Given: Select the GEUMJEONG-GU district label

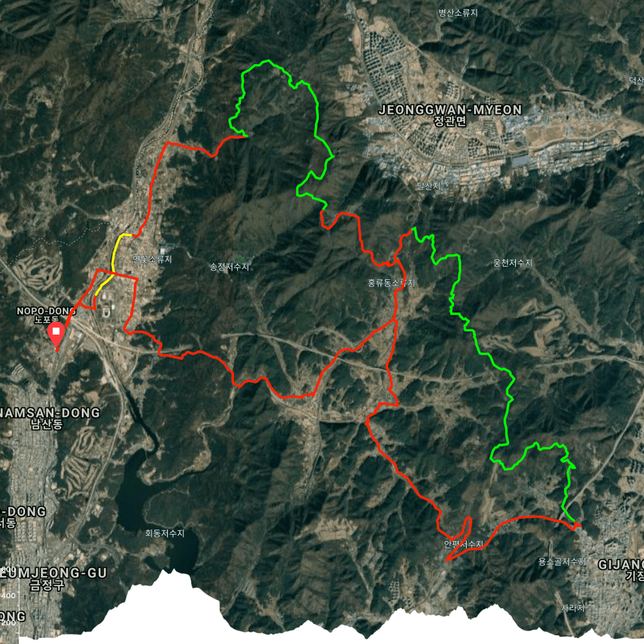Looking at the screenshot, I should tap(53, 573).
